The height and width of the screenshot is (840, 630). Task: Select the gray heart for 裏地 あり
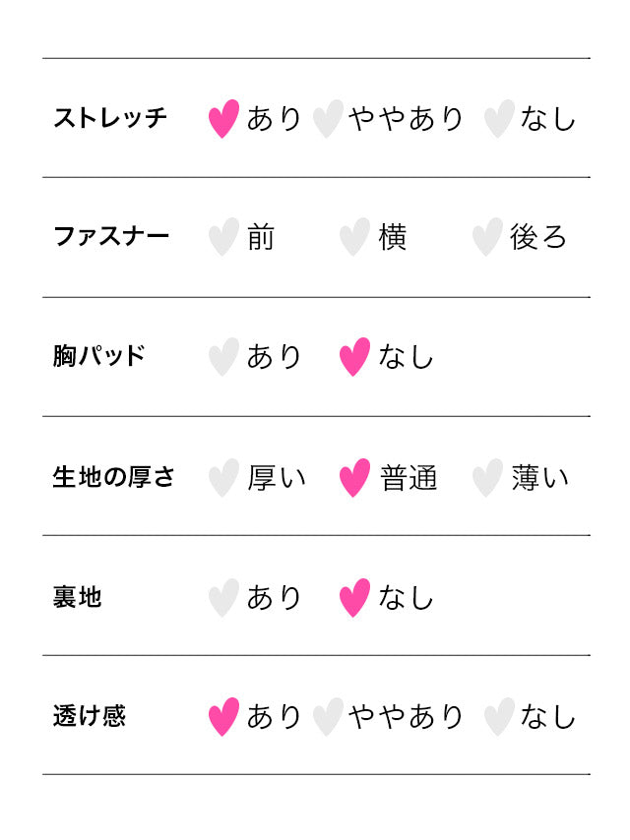[x=223, y=598]
